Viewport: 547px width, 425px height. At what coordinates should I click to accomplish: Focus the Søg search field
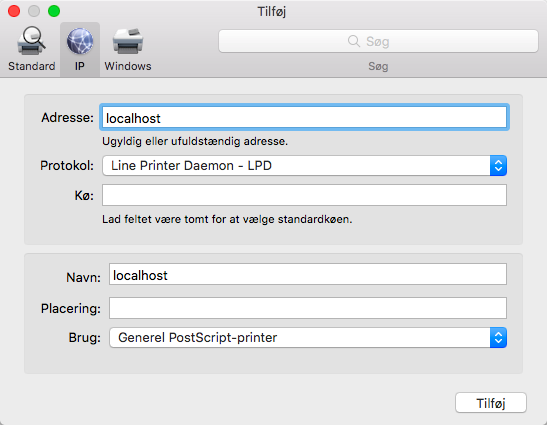pyautogui.click(x=378, y=41)
